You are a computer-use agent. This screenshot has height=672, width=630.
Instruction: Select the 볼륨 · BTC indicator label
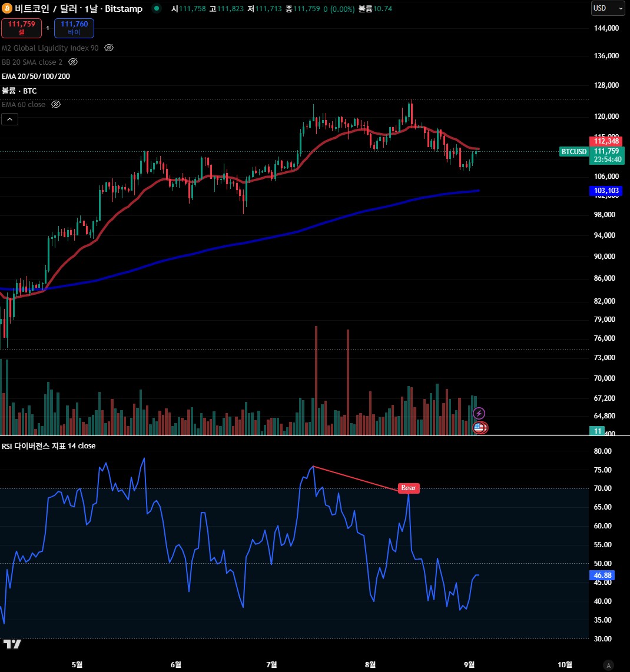19,91
